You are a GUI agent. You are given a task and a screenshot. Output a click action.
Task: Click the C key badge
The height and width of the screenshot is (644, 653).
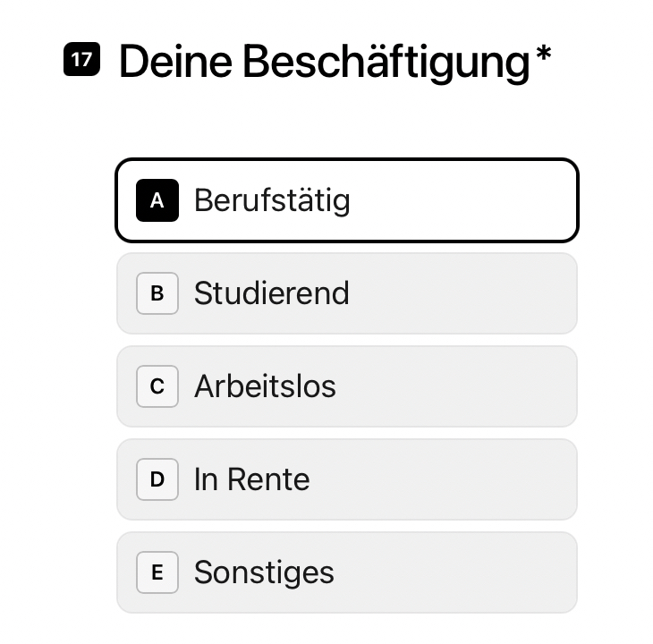[x=157, y=386]
